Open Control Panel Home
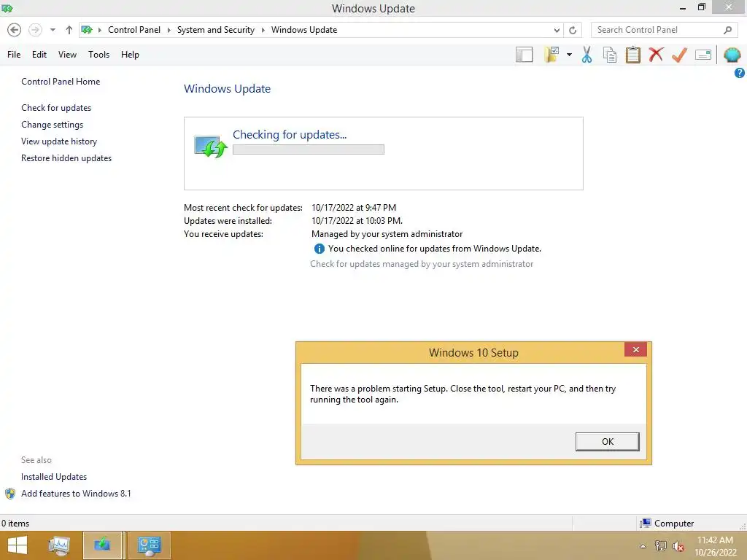 [x=61, y=82]
